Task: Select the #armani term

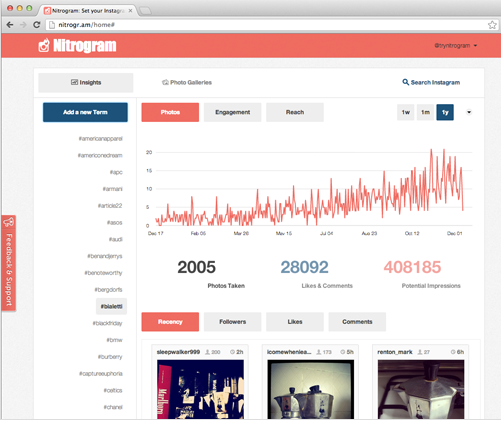Action: (112, 189)
